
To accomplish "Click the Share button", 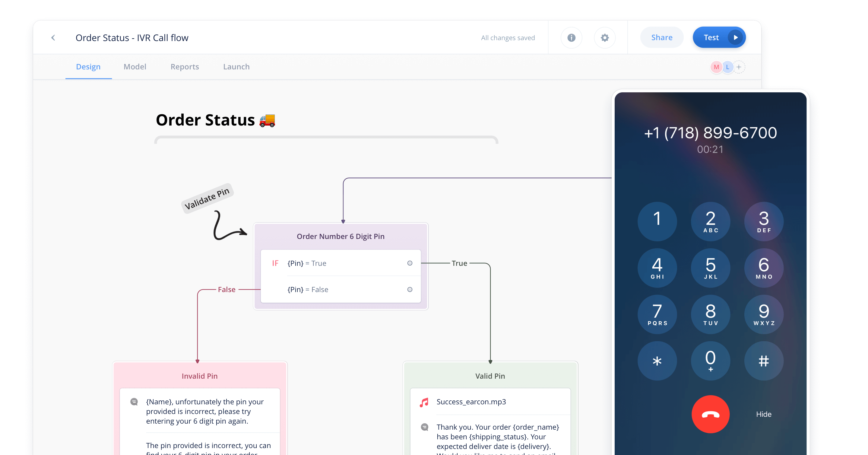I will [x=661, y=37].
